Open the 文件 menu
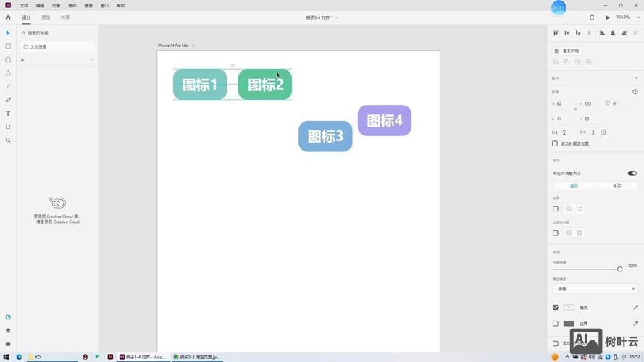 tap(24, 6)
